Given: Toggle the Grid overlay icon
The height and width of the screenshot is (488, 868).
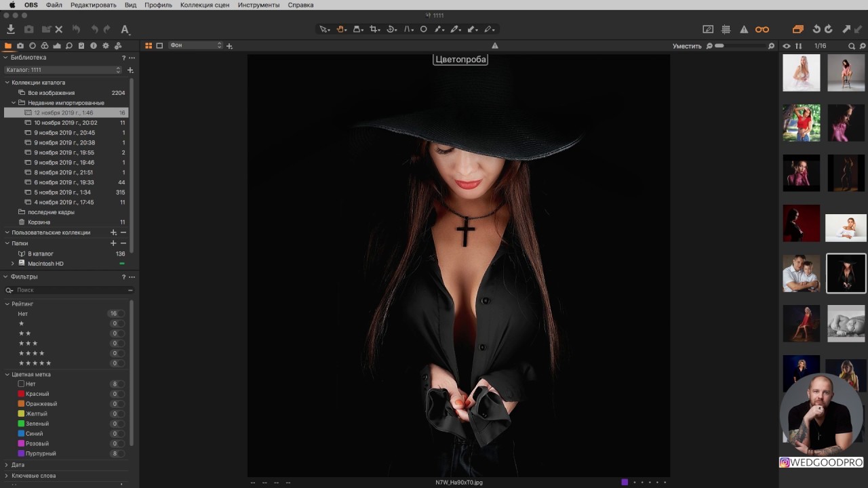Looking at the screenshot, I should (726, 29).
